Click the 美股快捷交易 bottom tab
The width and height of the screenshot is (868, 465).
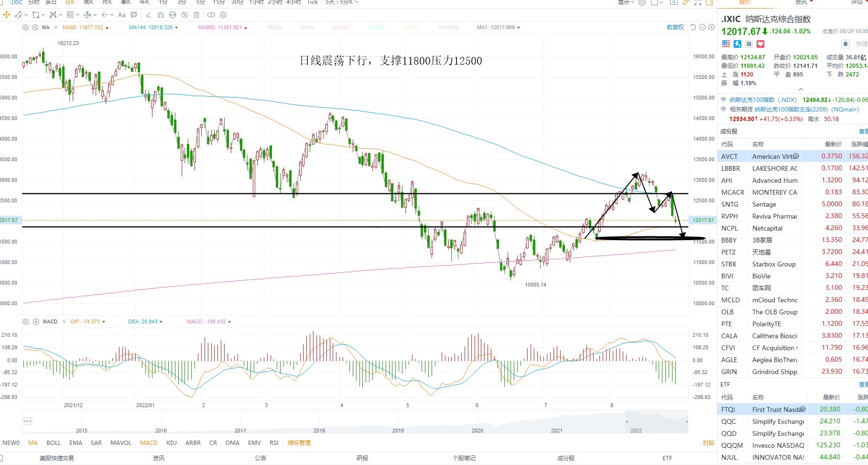(57, 458)
